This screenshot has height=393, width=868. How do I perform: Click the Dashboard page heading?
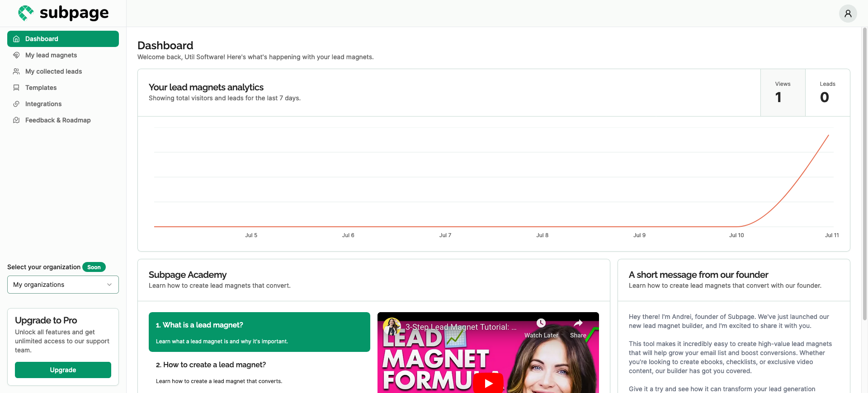pyautogui.click(x=165, y=46)
